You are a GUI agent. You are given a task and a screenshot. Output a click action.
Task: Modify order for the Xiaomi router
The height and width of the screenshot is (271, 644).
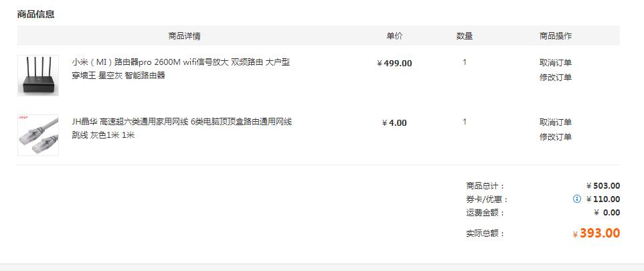click(555, 77)
